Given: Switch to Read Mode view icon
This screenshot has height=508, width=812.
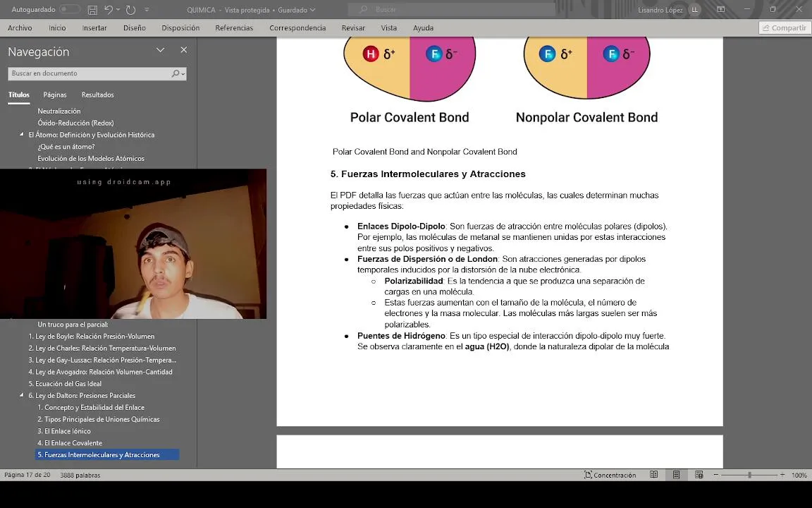Looking at the screenshot, I should pos(654,475).
